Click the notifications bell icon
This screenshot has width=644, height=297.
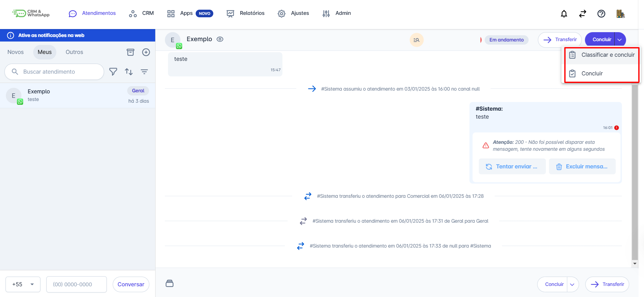pos(564,13)
